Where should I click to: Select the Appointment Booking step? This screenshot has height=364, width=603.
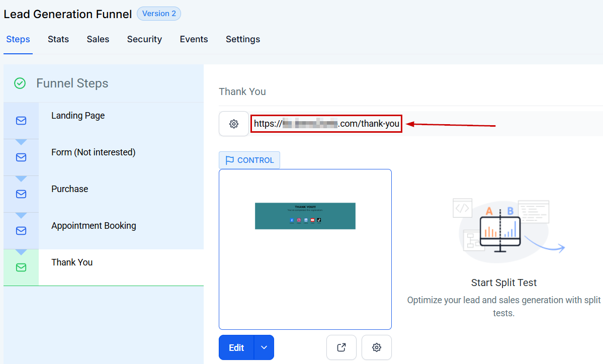(x=104, y=231)
